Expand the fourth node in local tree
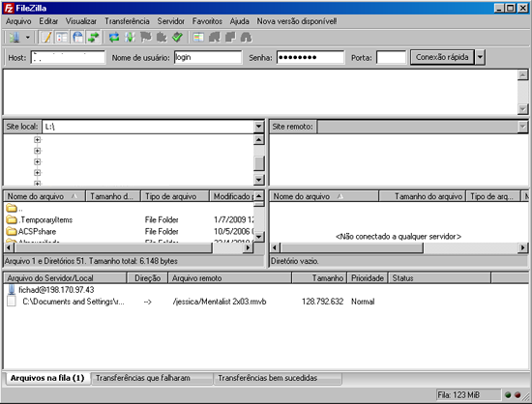This screenshot has height=404, width=532. point(38,172)
